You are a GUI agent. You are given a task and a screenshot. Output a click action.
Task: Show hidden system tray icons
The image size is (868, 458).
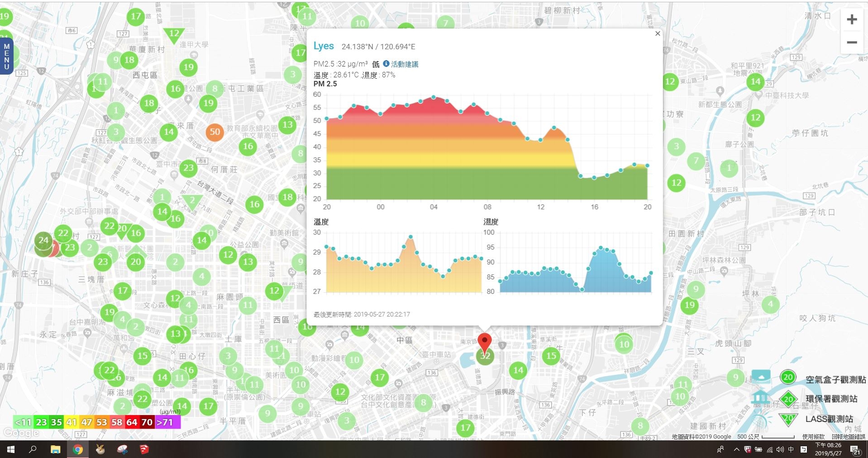737,449
